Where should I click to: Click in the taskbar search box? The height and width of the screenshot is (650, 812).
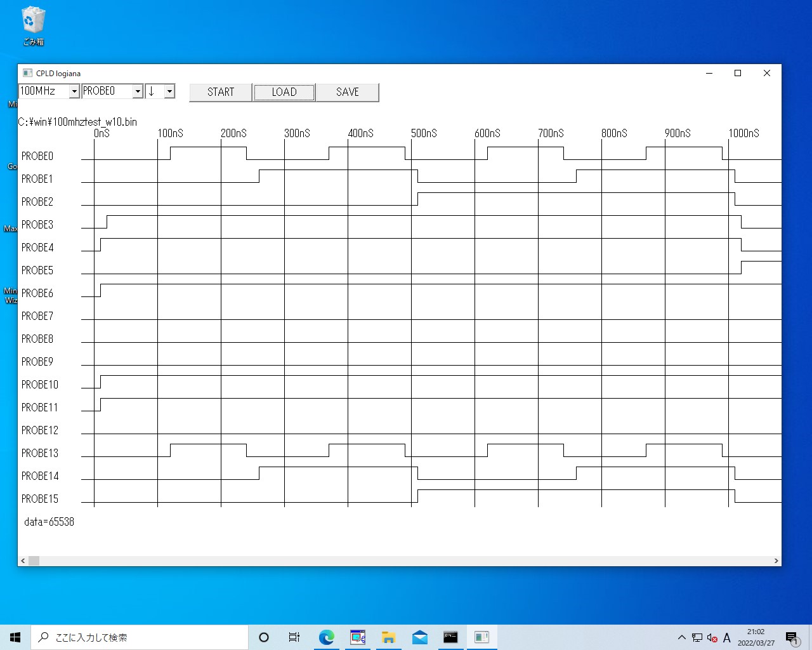140,637
